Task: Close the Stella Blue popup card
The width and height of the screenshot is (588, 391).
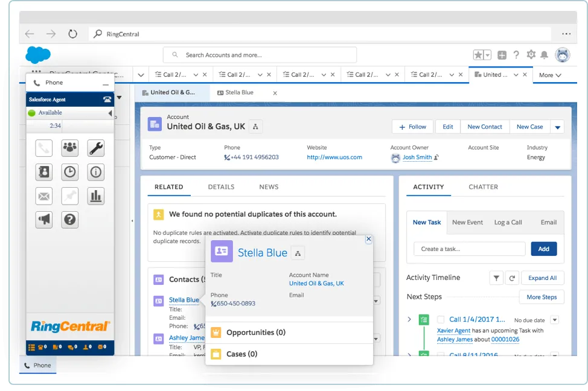Action: tap(368, 240)
